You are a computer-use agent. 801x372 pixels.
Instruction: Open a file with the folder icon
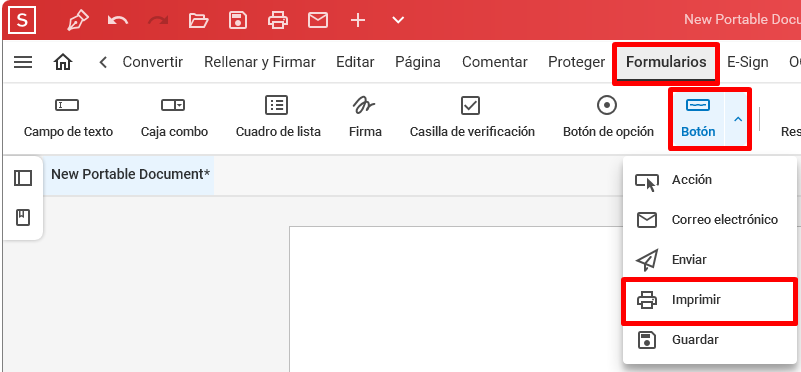coord(198,20)
